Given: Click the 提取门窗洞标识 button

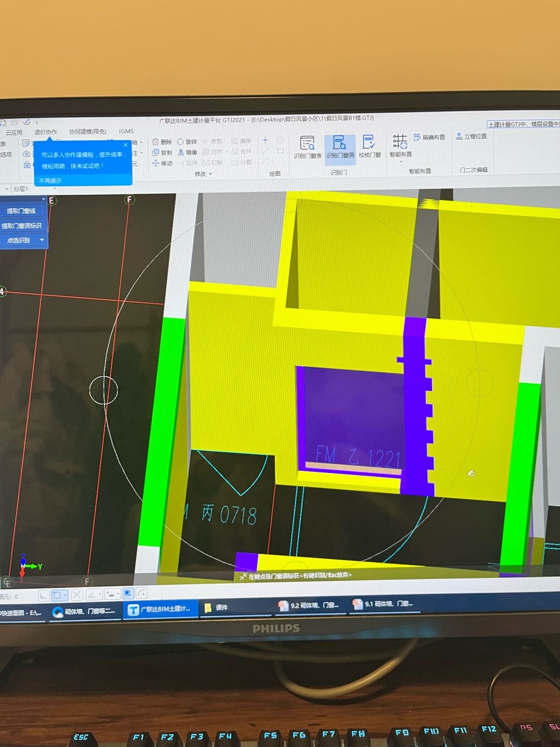Looking at the screenshot, I should pyautogui.click(x=21, y=226).
